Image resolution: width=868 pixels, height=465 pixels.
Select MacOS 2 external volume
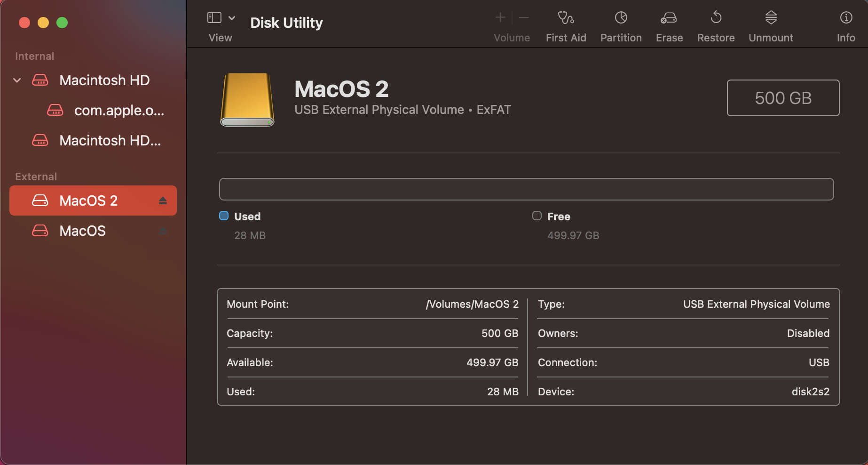93,200
